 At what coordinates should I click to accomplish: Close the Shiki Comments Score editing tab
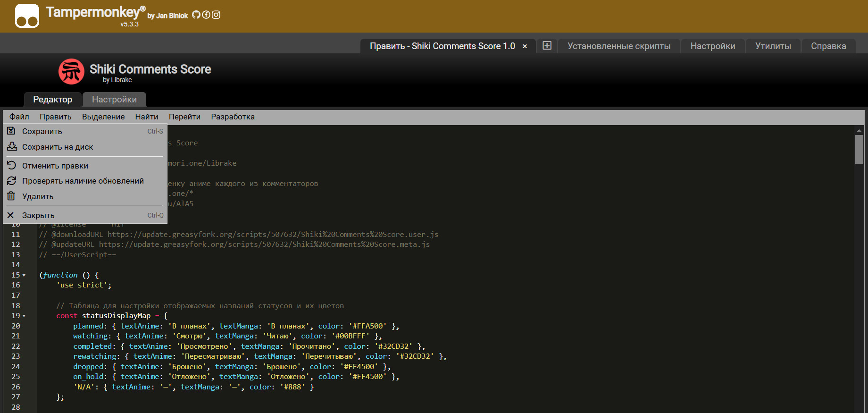tap(525, 46)
